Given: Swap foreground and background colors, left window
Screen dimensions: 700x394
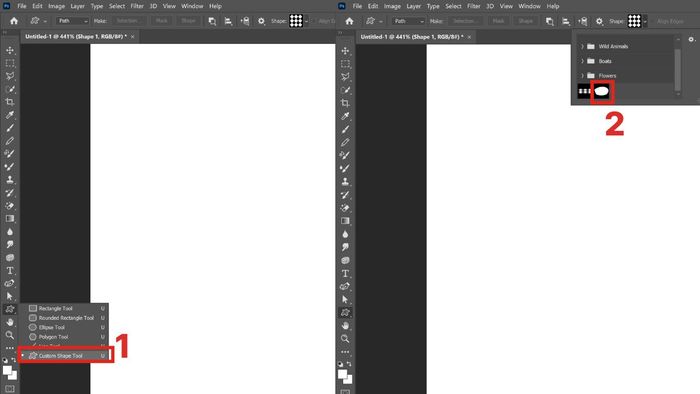Looking at the screenshot, I should (14, 360).
